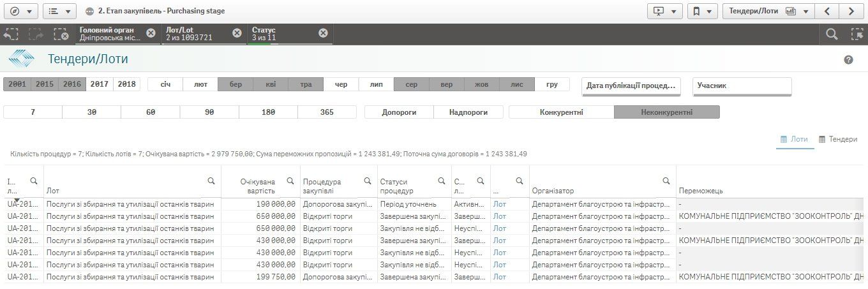
Task: Search in Статуси процедур column
Action: point(442,181)
